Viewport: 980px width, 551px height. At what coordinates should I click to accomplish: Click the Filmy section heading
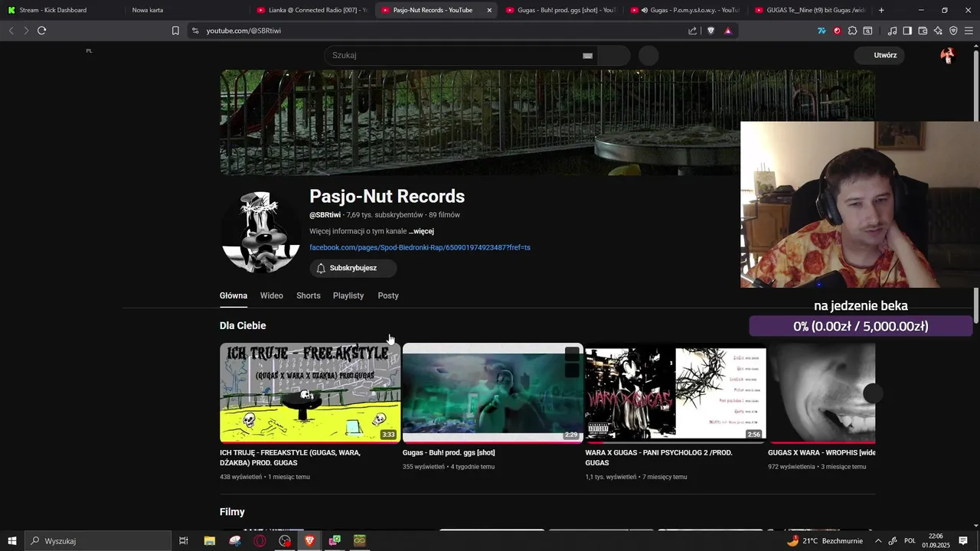[x=232, y=512]
